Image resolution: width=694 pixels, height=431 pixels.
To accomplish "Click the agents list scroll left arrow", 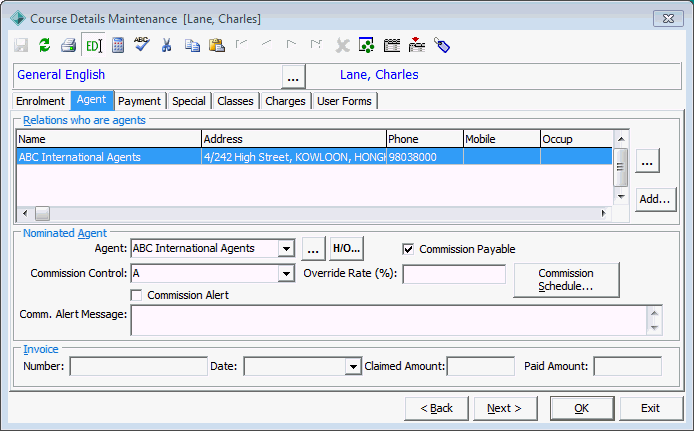I will click(25, 213).
